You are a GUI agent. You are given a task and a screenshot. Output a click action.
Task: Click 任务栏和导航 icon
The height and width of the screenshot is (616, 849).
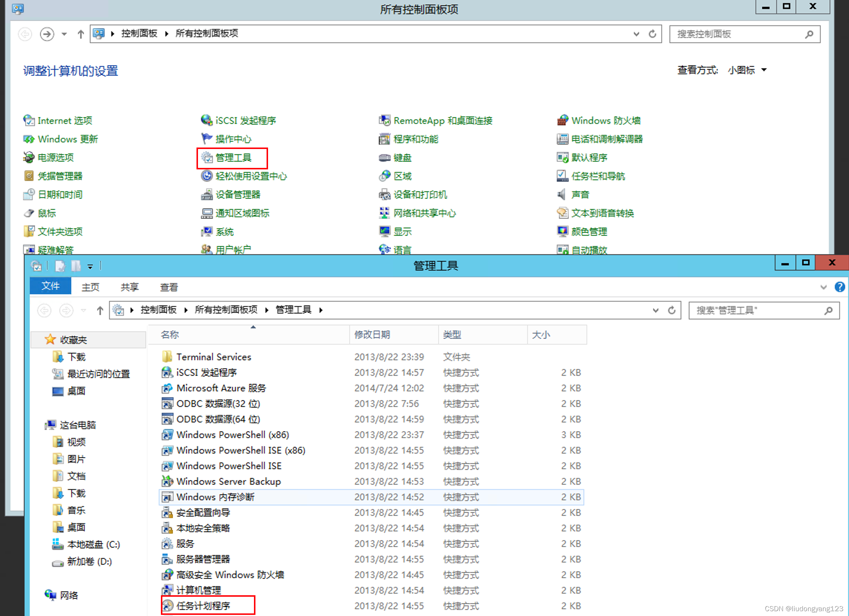point(562,176)
